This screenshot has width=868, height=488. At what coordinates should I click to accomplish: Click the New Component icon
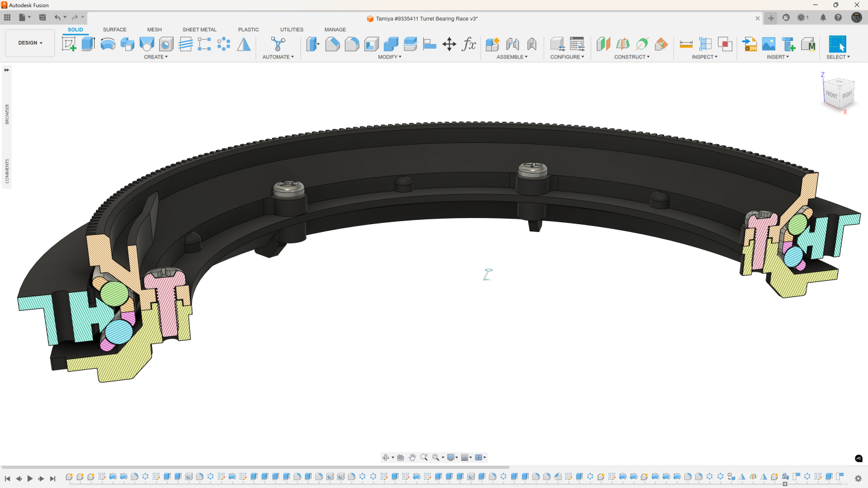(x=492, y=44)
